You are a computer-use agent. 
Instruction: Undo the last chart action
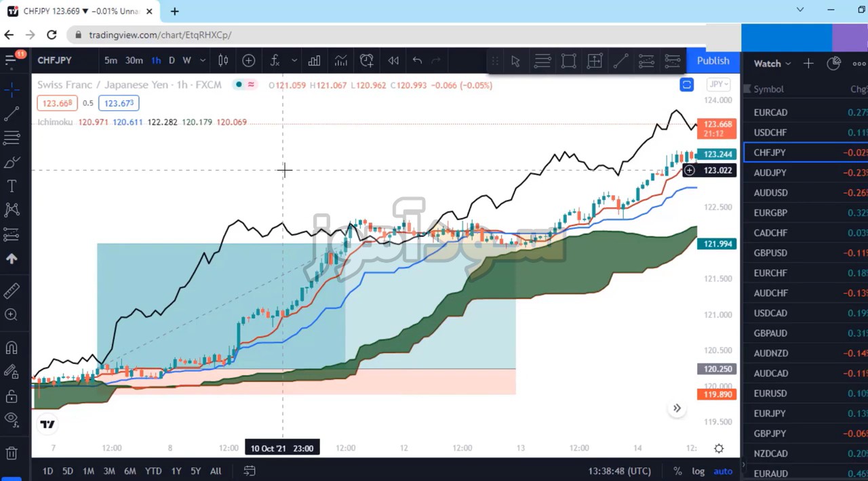pyautogui.click(x=417, y=61)
